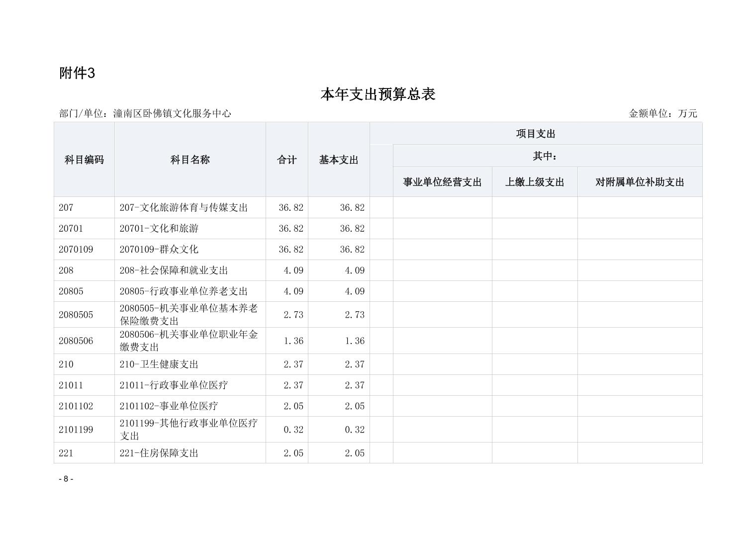The height and width of the screenshot is (534, 756).
Task: Click the 基本支出 column header
Action: [x=339, y=160]
